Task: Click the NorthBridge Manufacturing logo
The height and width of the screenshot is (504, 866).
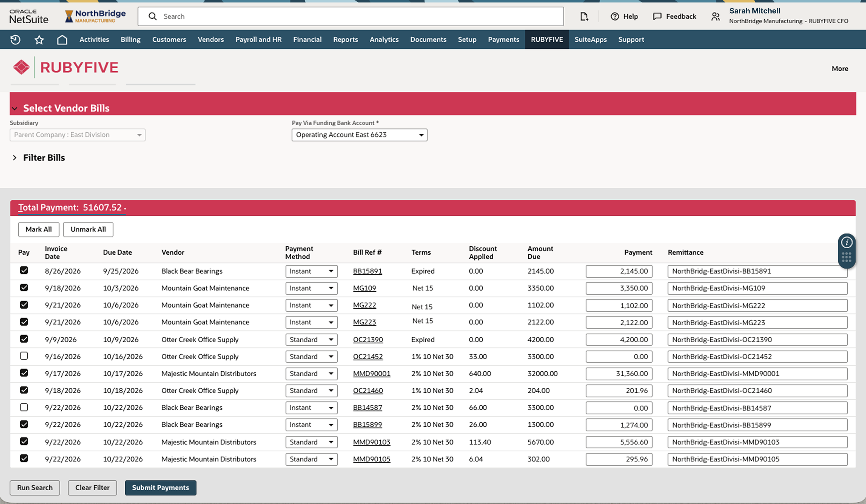Action: 95,16
